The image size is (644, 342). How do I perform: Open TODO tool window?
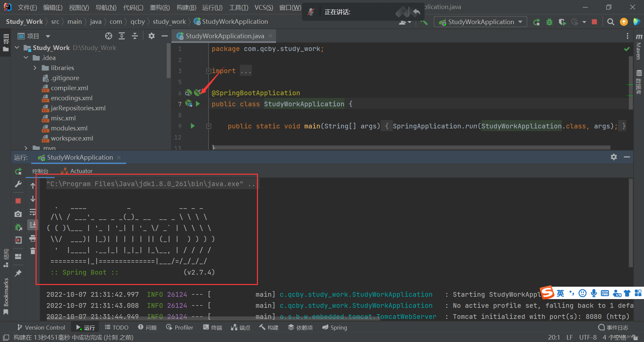[116, 327]
